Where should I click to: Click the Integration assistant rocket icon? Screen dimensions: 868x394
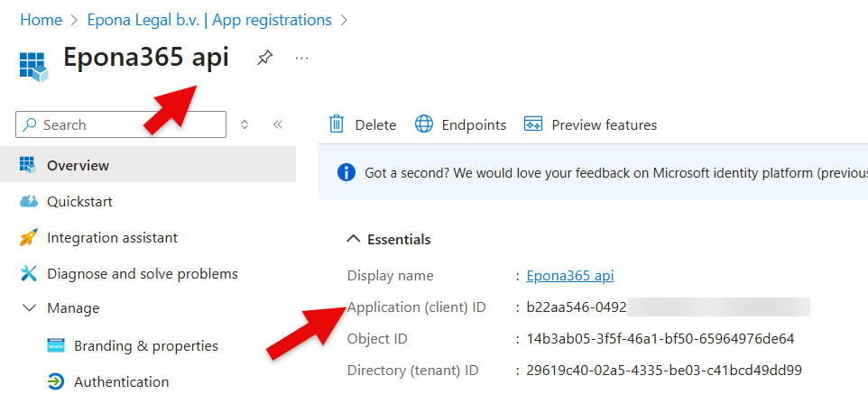29,238
